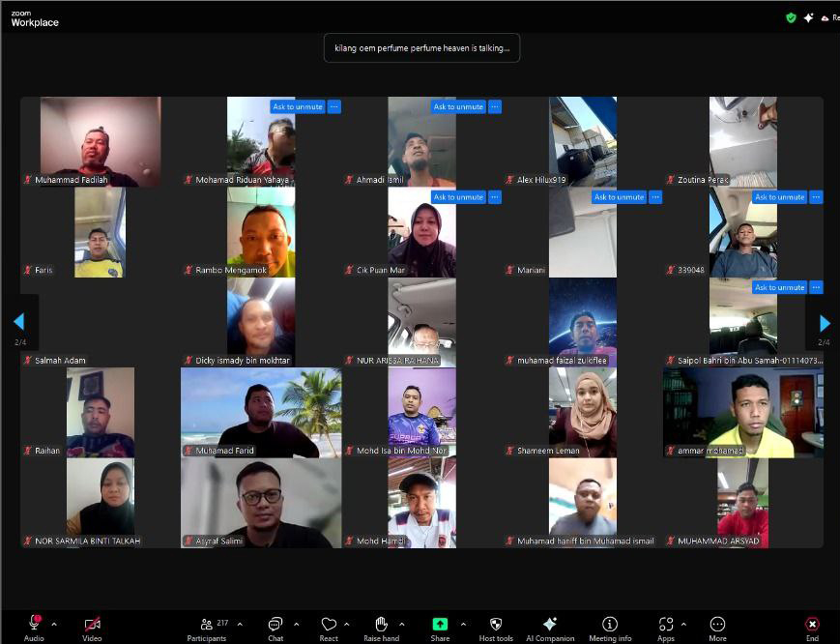Open the More menu in toolbar
840x644 pixels.
click(x=717, y=626)
